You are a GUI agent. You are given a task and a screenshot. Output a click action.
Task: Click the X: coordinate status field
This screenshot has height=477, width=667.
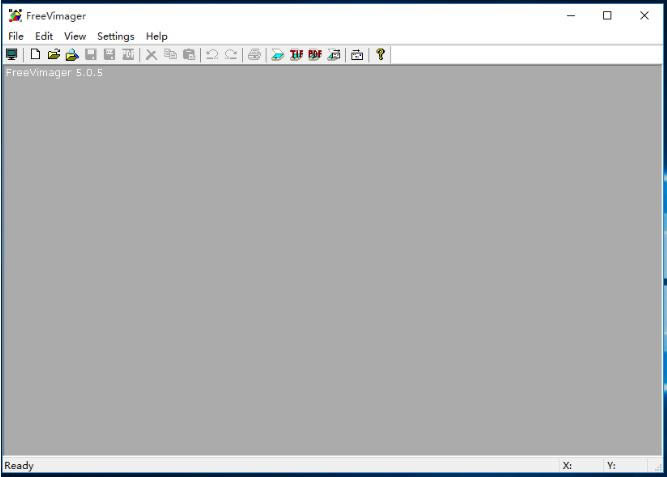(580, 466)
